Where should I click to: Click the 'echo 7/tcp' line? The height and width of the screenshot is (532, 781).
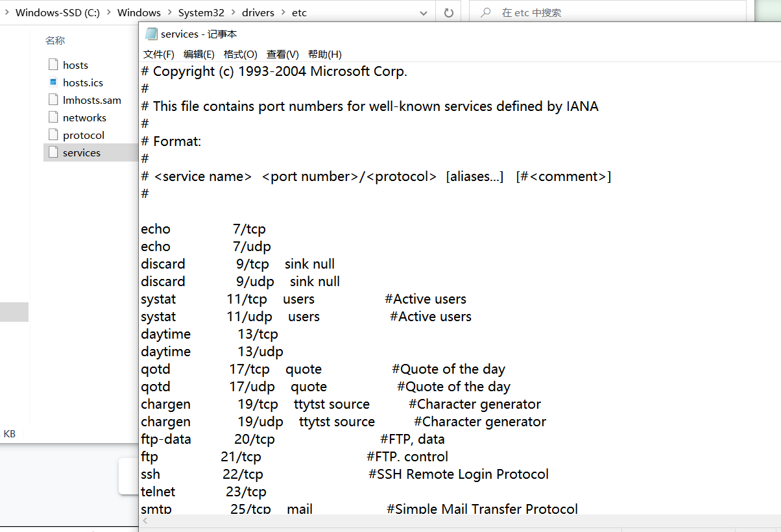pyautogui.click(x=203, y=229)
